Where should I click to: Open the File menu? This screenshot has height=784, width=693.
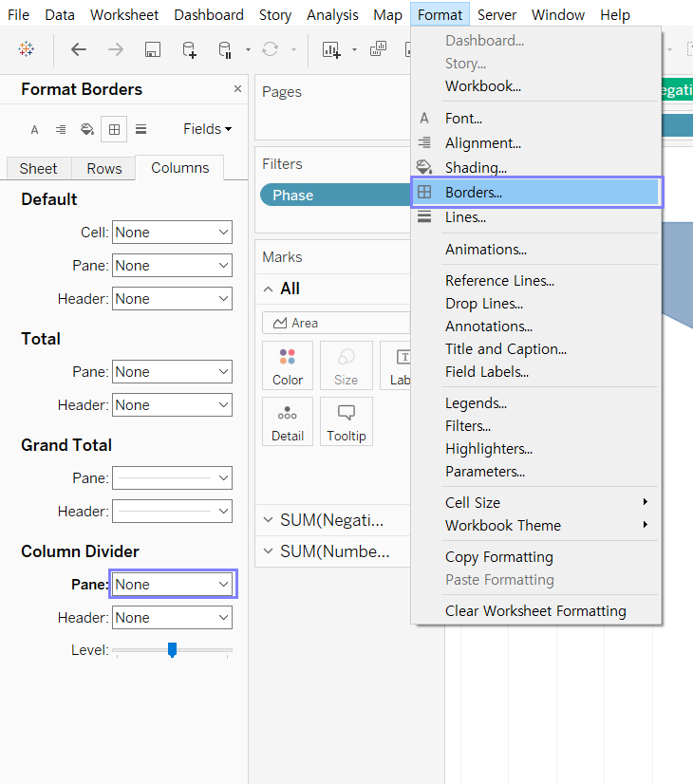[18, 14]
